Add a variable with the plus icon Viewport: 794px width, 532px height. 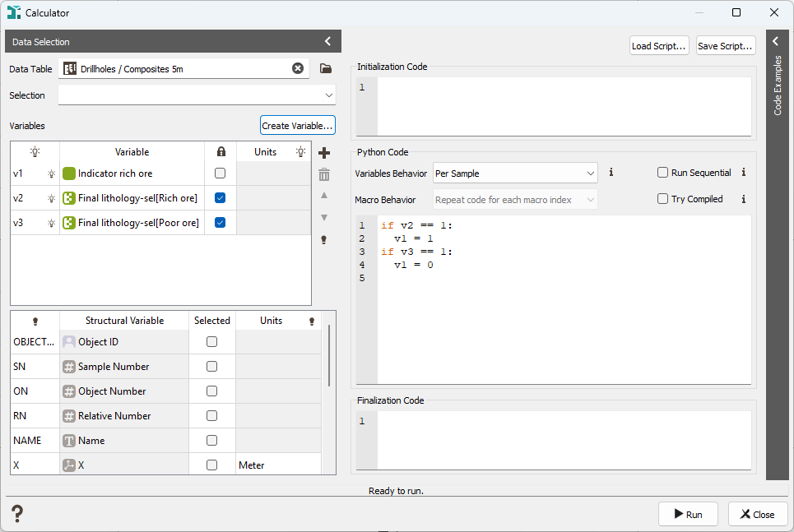click(324, 154)
